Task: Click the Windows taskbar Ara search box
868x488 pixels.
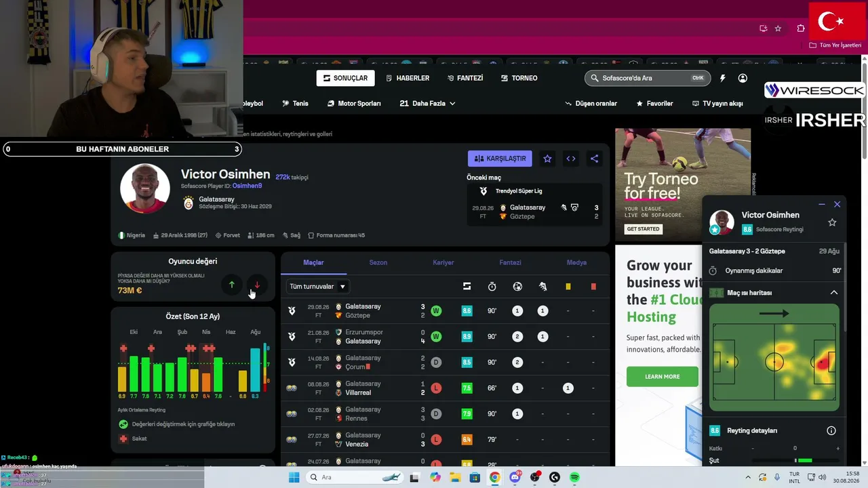Action: click(354, 477)
